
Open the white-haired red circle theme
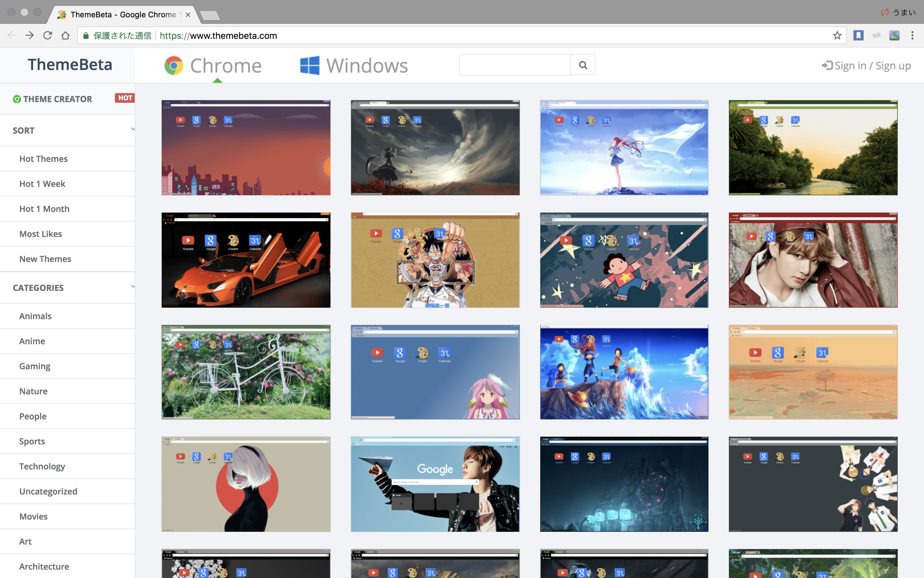246,484
